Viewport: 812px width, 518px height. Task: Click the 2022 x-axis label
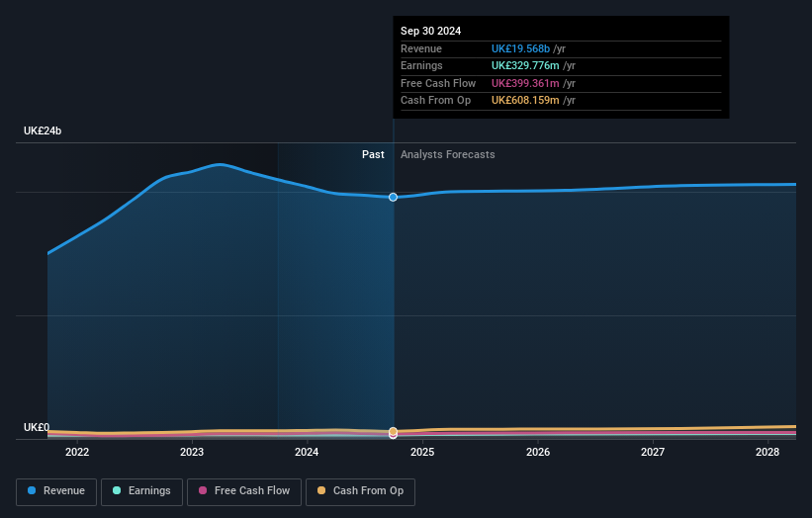[77, 452]
